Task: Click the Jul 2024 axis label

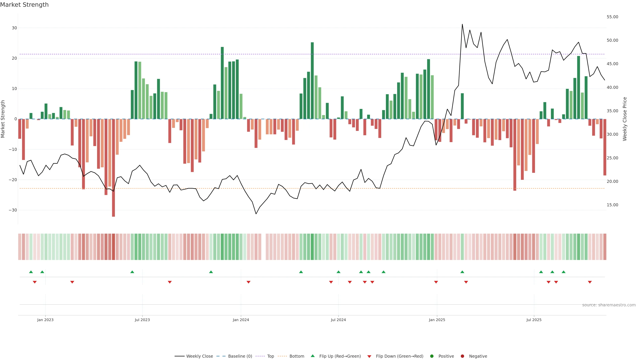Action: pyautogui.click(x=338, y=320)
